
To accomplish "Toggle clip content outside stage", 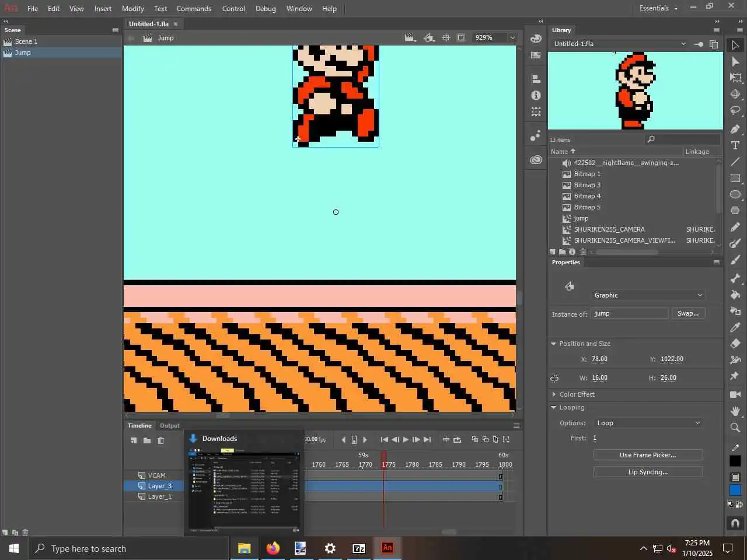I will (x=461, y=37).
